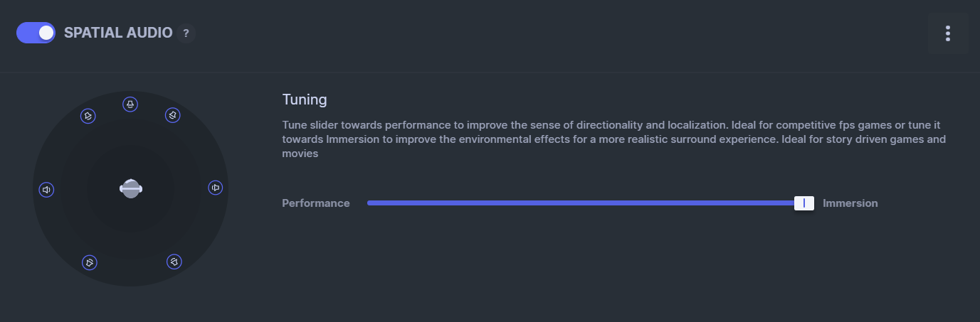The height and width of the screenshot is (322, 980).
Task: Open the Spatial Audio help question mark
Action: pos(186,33)
